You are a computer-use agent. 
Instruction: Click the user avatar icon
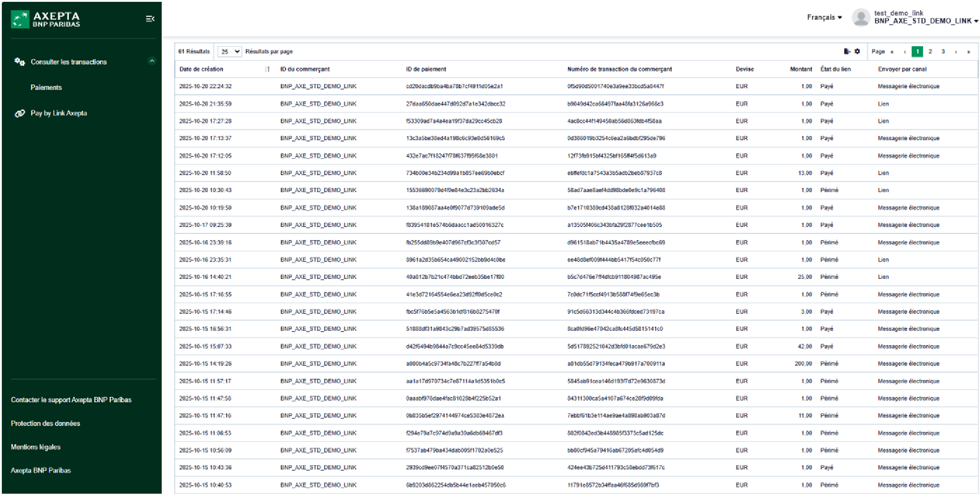(860, 18)
